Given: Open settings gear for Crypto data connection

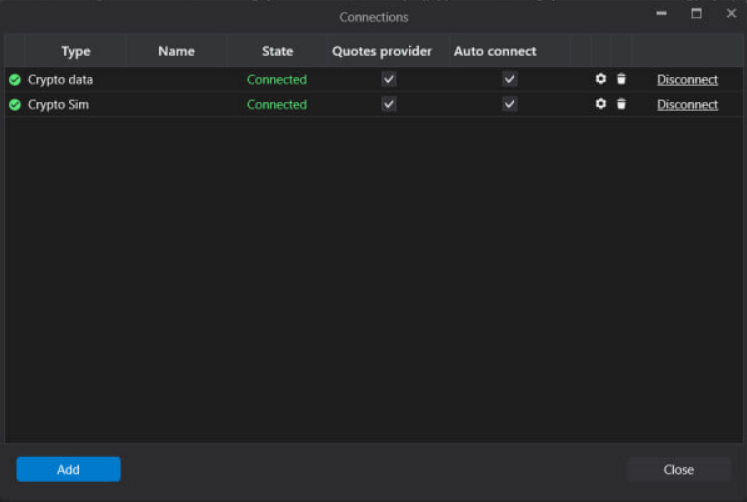Looking at the screenshot, I should tap(600, 79).
